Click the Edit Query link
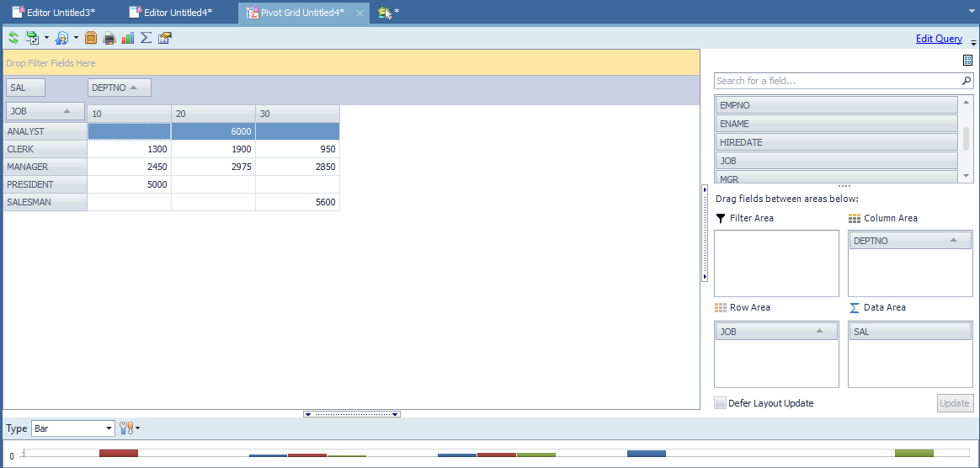980x468 pixels. pyautogui.click(x=939, y=39)
